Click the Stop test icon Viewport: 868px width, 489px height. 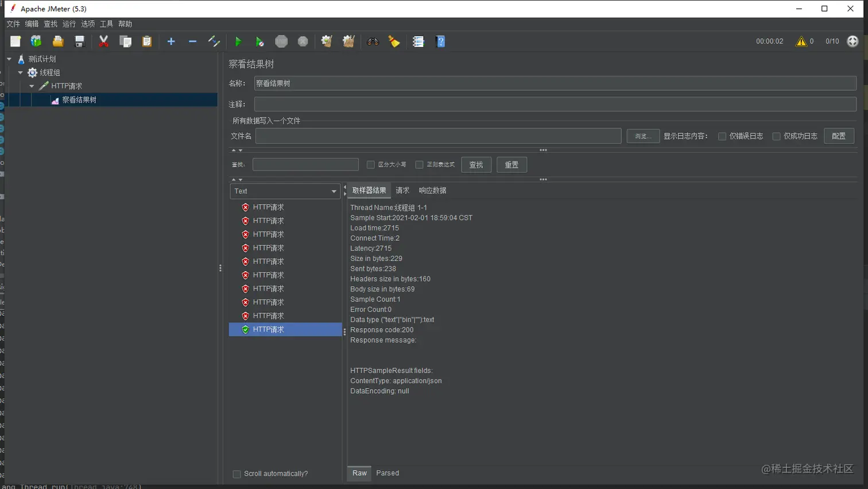point(281,41)
